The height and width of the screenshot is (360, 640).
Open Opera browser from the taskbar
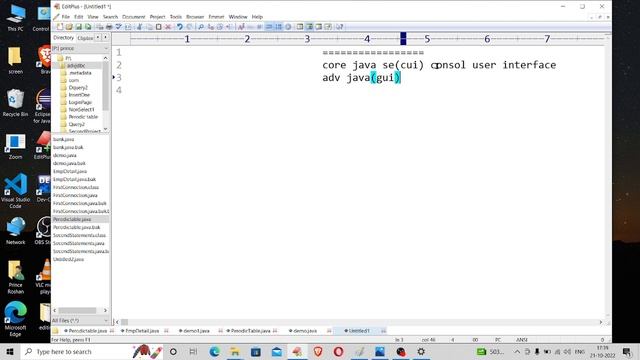[338, 351]
